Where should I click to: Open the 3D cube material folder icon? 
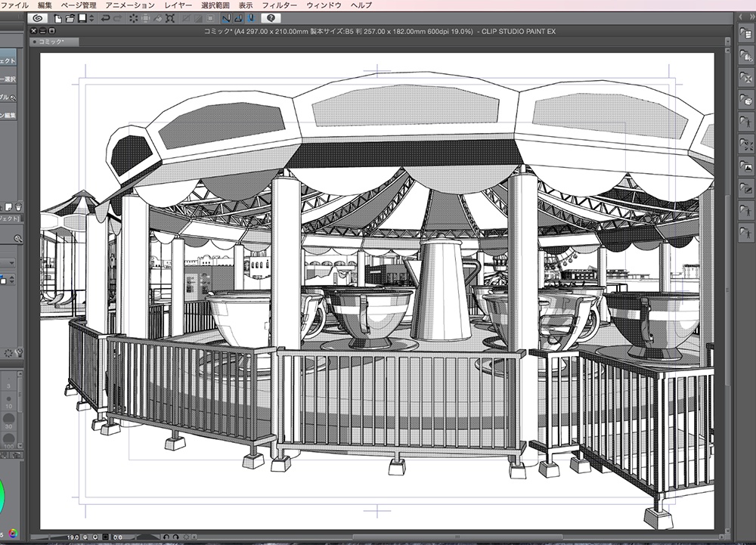[746, 101]
